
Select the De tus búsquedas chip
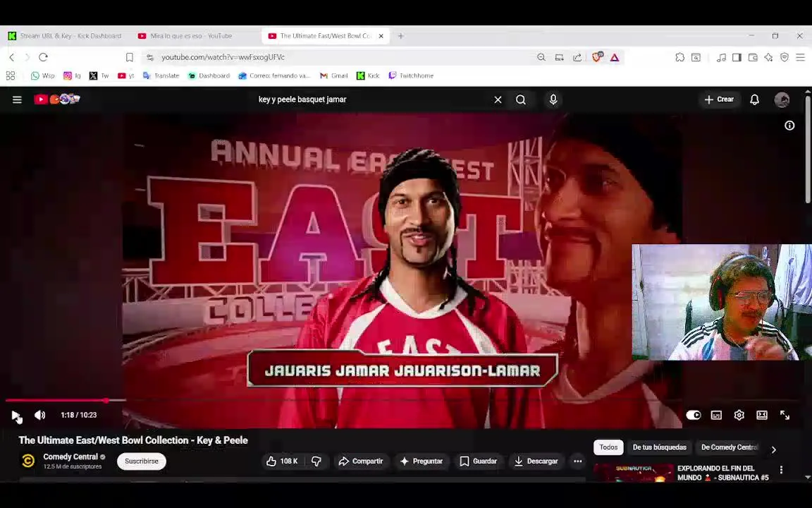click(659, 447)
